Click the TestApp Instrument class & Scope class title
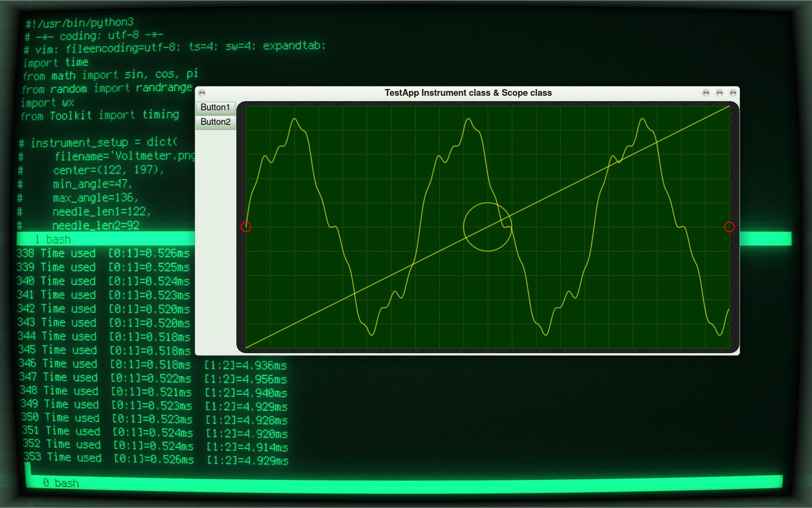Screen dimensions: 812x508 coord(468,93)
